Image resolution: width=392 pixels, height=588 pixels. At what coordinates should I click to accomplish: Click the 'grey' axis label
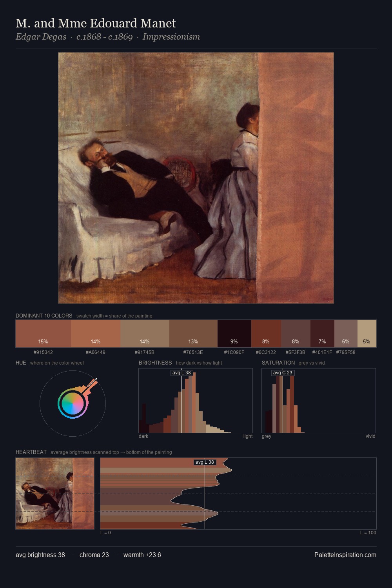[267, 436]
